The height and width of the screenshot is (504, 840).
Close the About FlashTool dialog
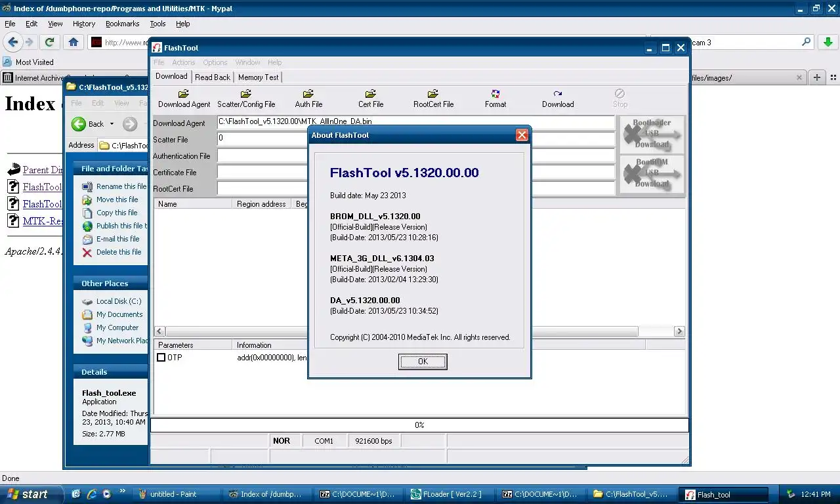[x=522, y=135]
